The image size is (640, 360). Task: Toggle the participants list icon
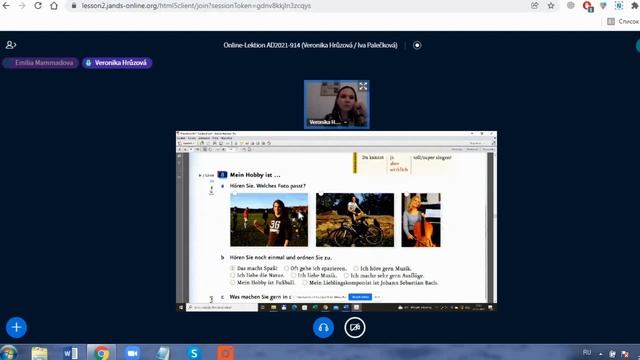(11, 45)
